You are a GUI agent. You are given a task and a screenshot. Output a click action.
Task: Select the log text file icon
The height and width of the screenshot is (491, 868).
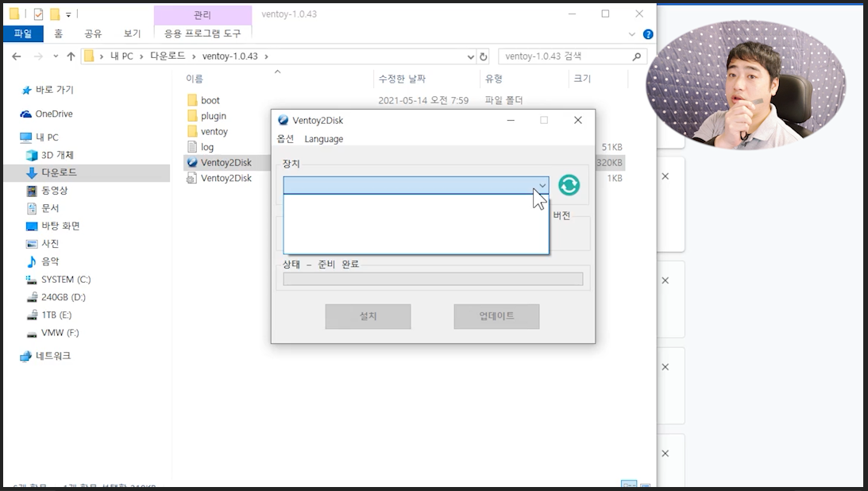pyautogui.click(x=192, y=147)
